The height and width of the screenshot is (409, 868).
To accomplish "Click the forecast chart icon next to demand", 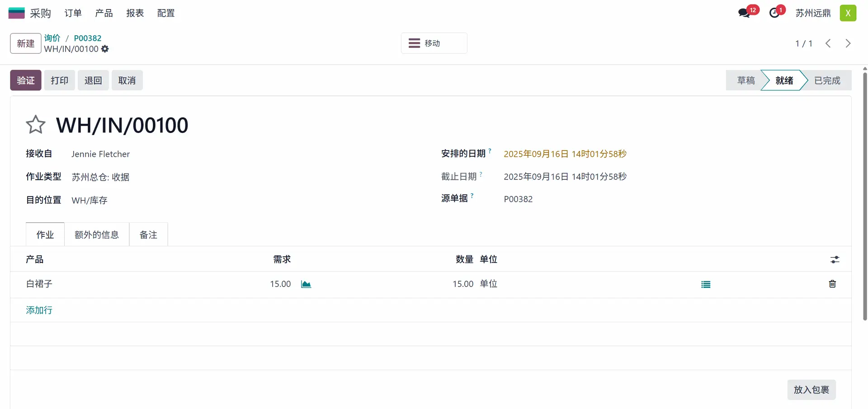I will [x=306, y=284].
